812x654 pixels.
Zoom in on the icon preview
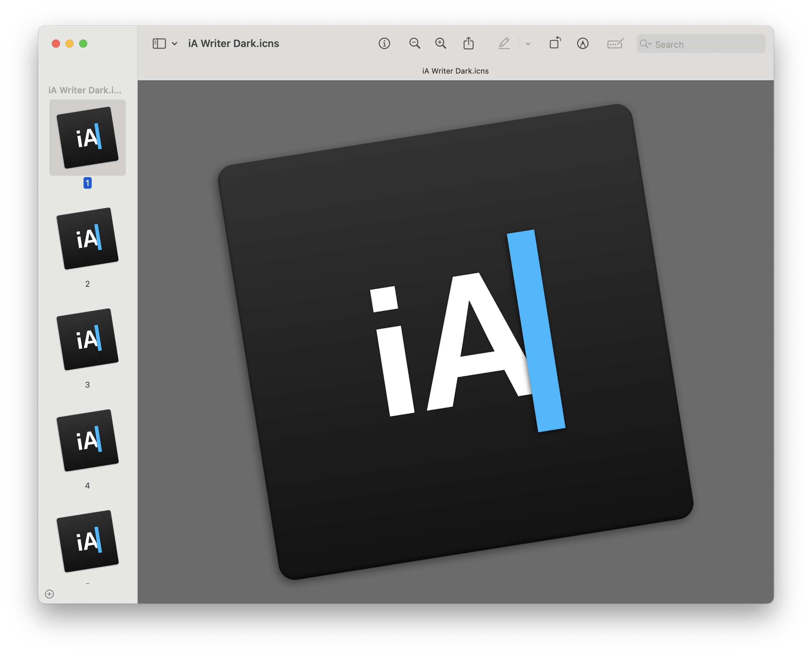[x=440, y=44]
